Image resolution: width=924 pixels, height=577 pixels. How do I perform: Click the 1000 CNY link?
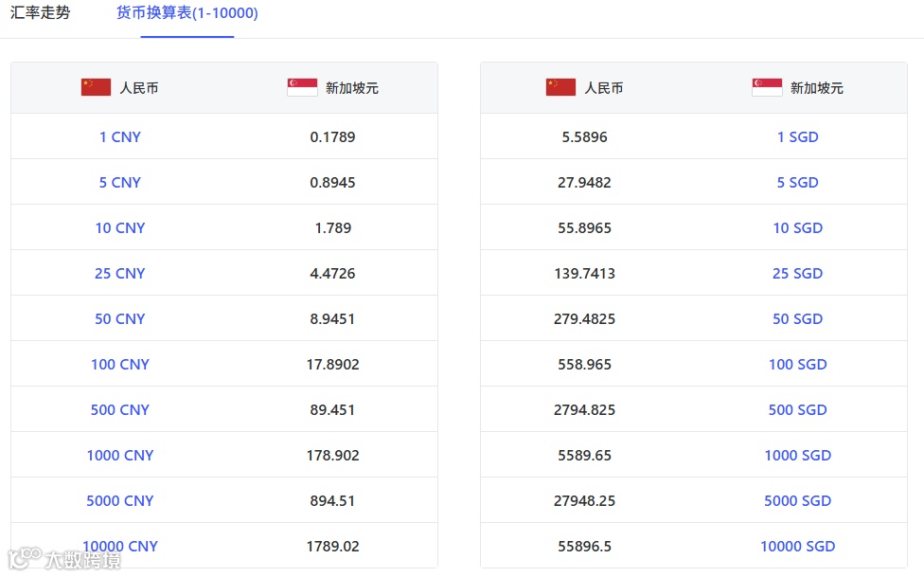pos(120,455)
